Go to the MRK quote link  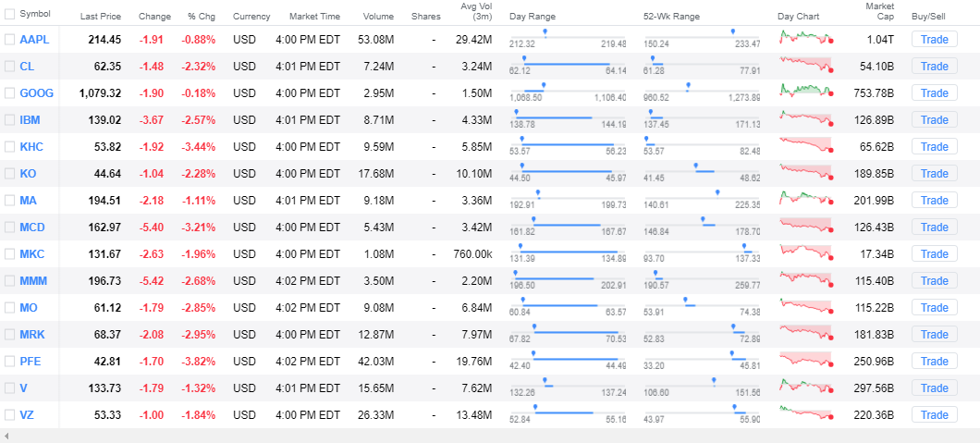31,334
